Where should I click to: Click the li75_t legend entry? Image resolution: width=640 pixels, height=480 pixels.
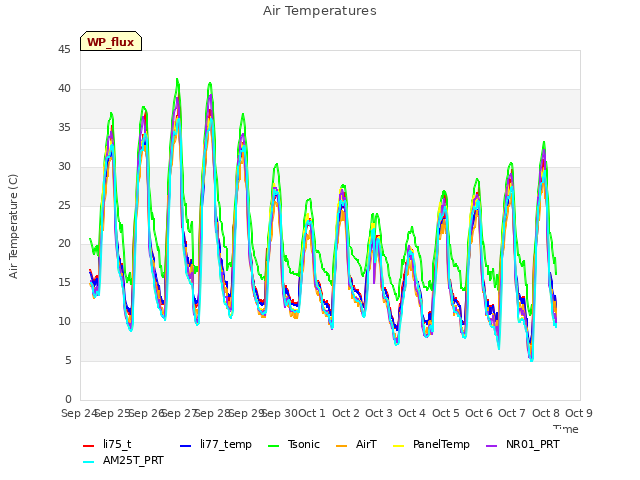[x=107, y=444]
